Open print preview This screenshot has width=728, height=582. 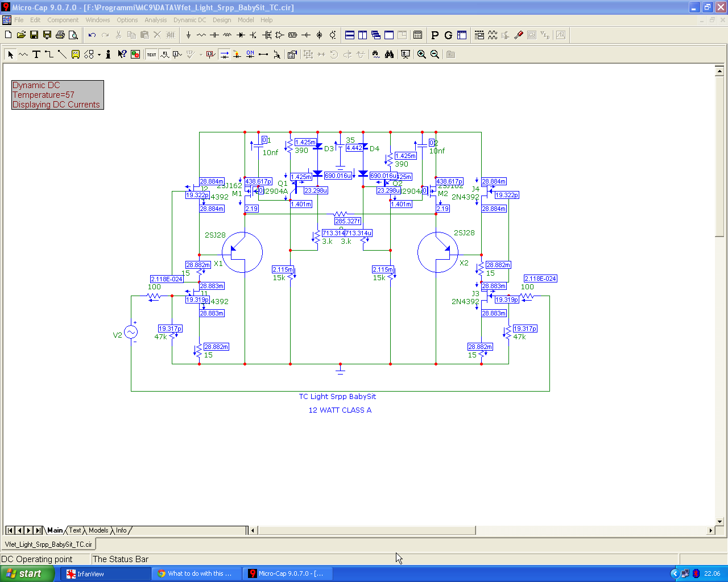coord(73,35)
